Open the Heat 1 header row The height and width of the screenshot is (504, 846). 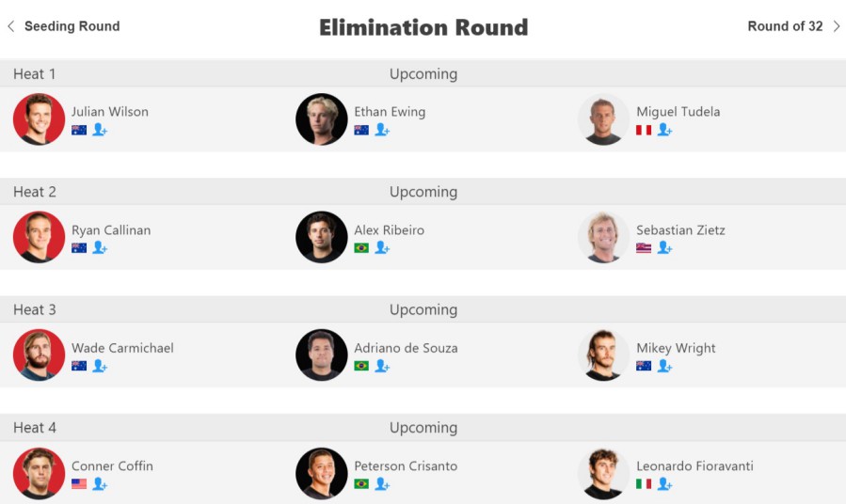point(423,74)
